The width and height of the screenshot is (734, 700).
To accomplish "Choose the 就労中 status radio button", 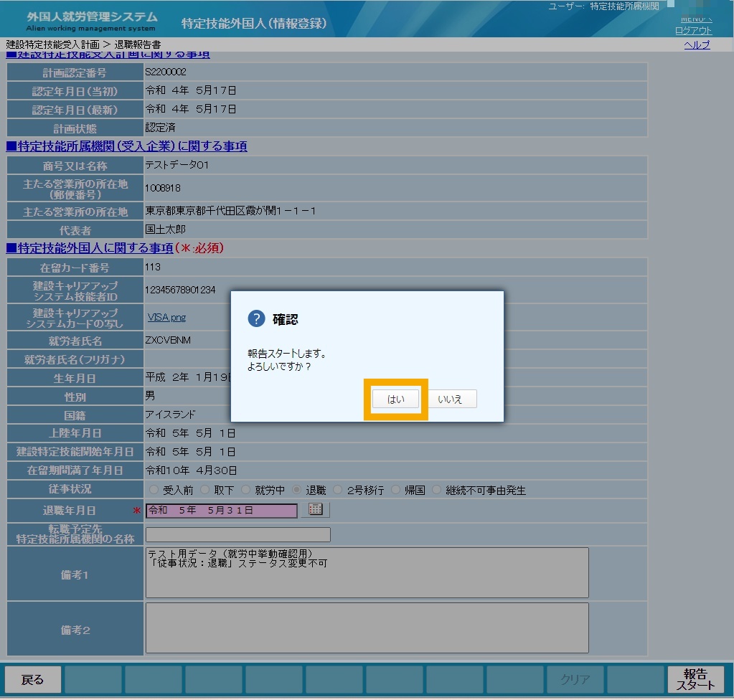I will pyautogui.click(x=246, y=490).
